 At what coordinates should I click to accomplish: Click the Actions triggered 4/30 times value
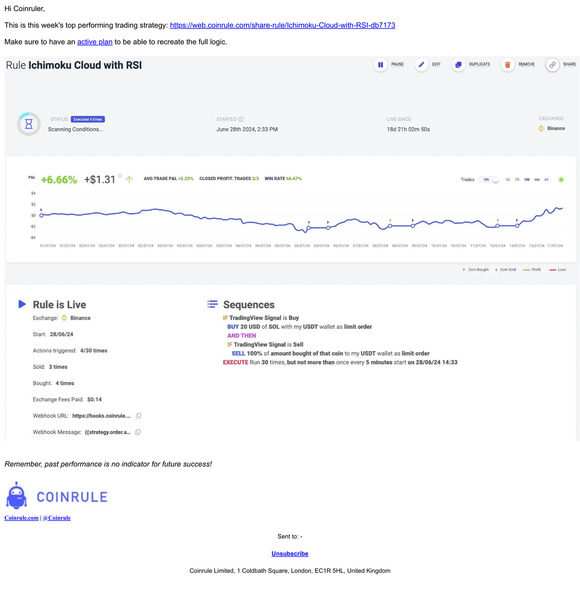tap(94, 351)
